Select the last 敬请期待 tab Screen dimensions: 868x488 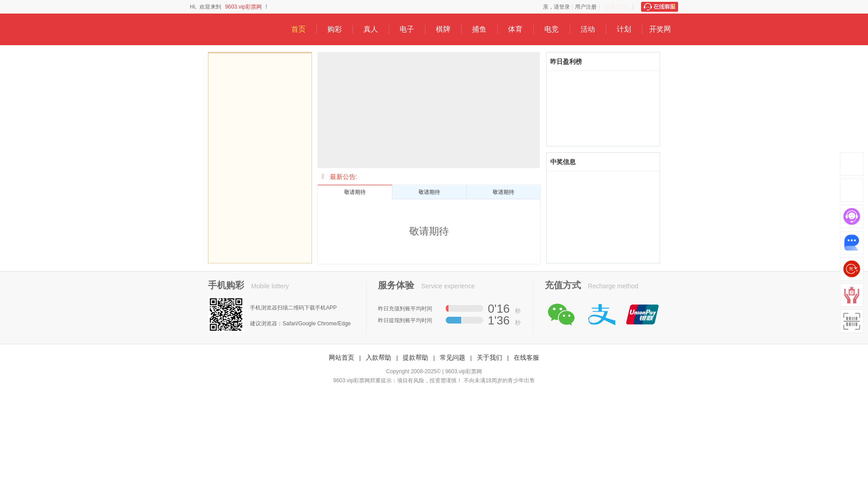pos(503,192)
